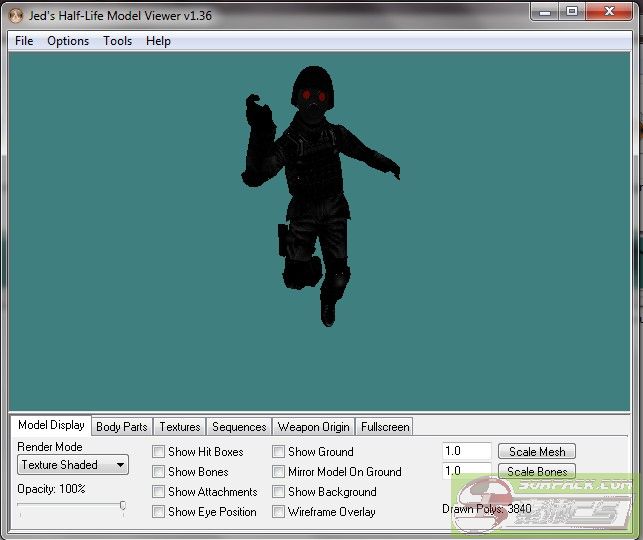Switch to the Fullscreen tab
Viewport: 643px width, 540px height.
385,427
